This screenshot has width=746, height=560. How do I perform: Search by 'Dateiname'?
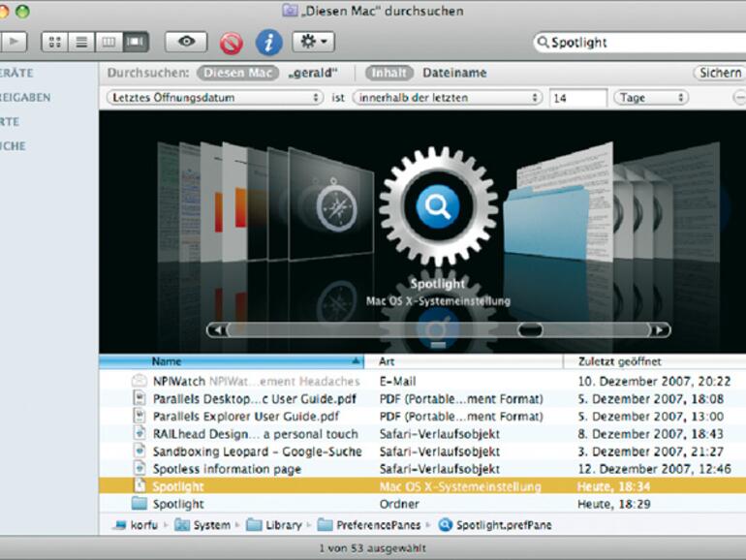(x=454, y=73)
